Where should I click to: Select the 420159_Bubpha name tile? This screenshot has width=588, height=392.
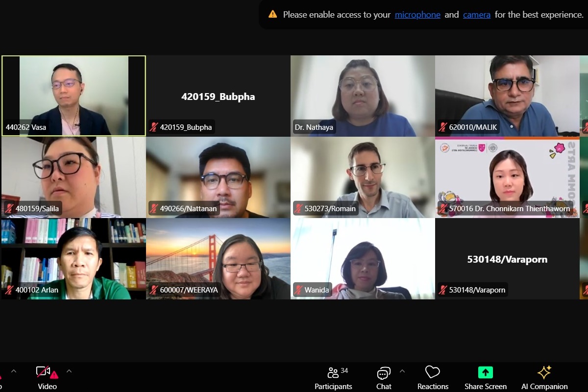218,97
